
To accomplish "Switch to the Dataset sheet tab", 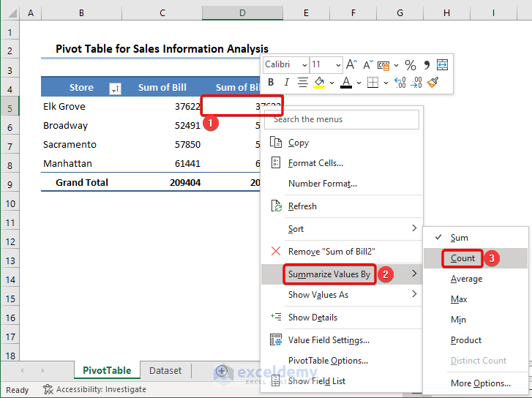I will pyautogui.click(x=165, y=371).
